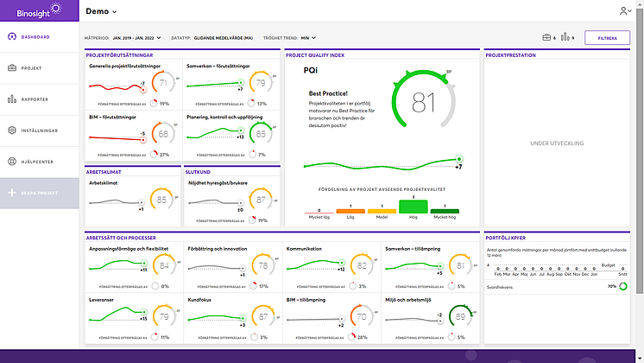The width and height of the screenshot is (644, 363).
Task: Click the lifebuoy icon beside Hjälpcenter
Action: click(x=12, y=162)
